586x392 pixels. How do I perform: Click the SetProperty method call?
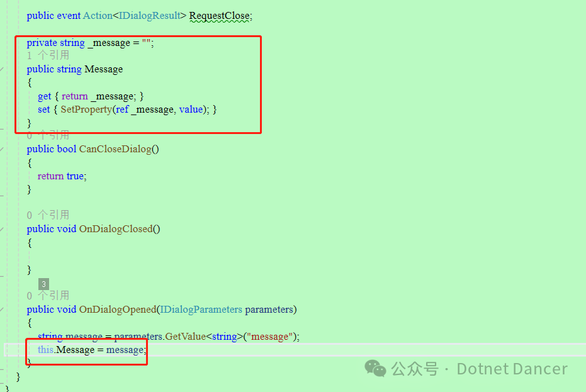click(x=86, y=109)
